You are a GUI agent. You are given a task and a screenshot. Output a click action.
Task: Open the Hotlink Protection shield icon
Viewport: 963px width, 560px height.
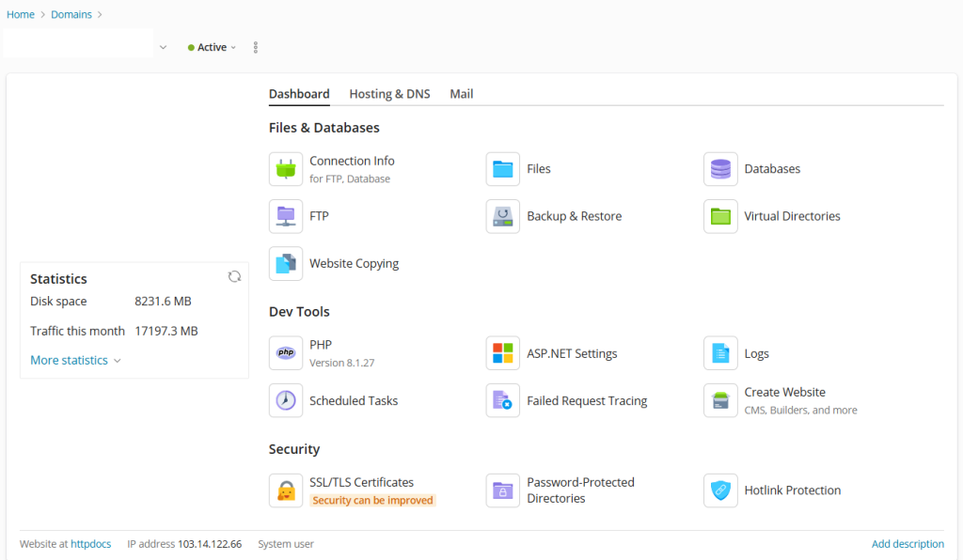(x=720, y=490)
